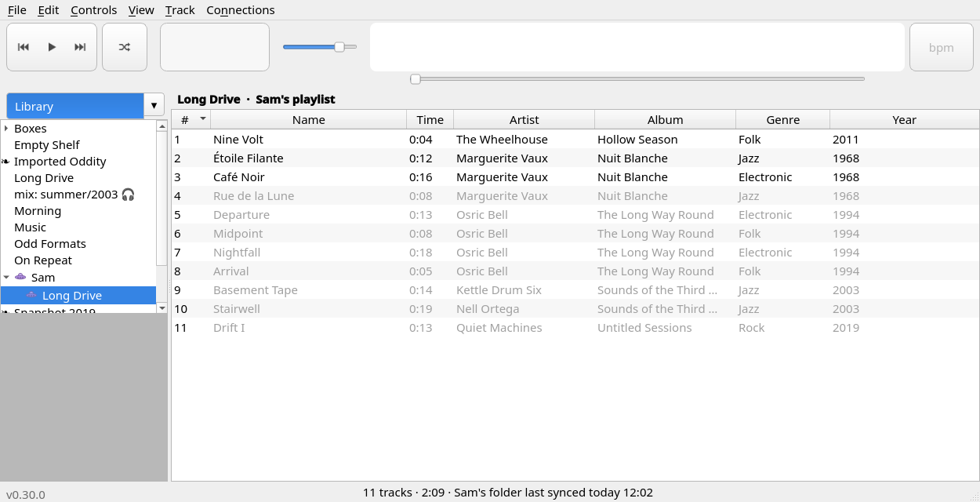Select the track 'Drift I'
This screenshot has height=502, width=980.
[575, 328]
